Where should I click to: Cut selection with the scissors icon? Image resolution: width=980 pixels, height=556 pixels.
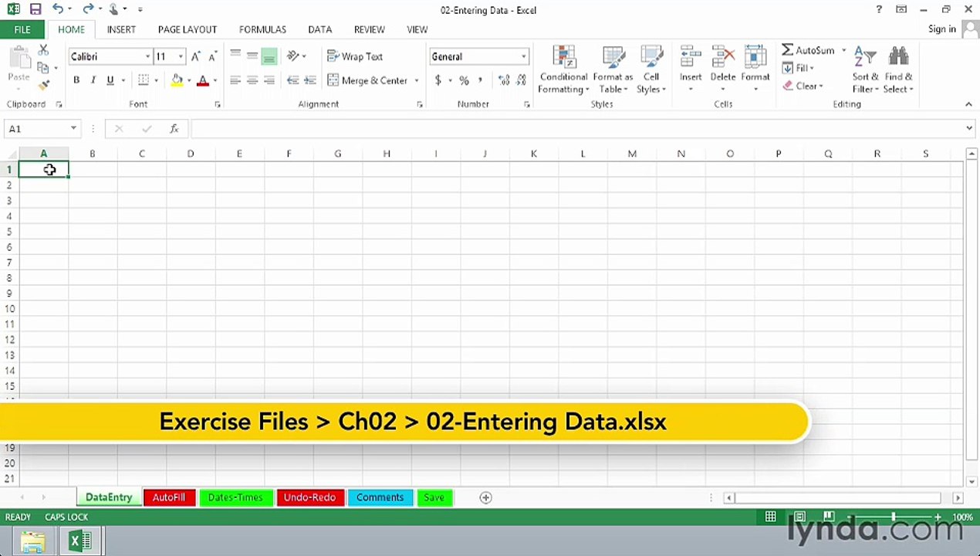[x=43, y=50]
